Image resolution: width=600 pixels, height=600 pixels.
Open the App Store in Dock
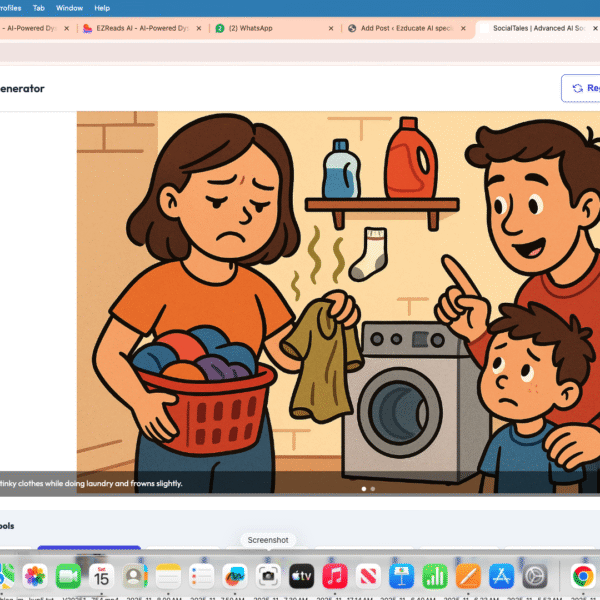(x=501, y=576)
